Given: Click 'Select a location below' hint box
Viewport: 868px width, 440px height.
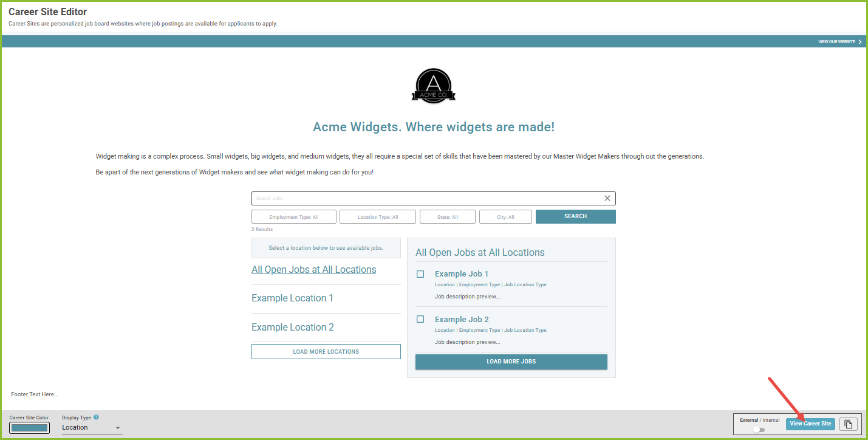Looking at the screenshot, I should [x=326, y=248].
